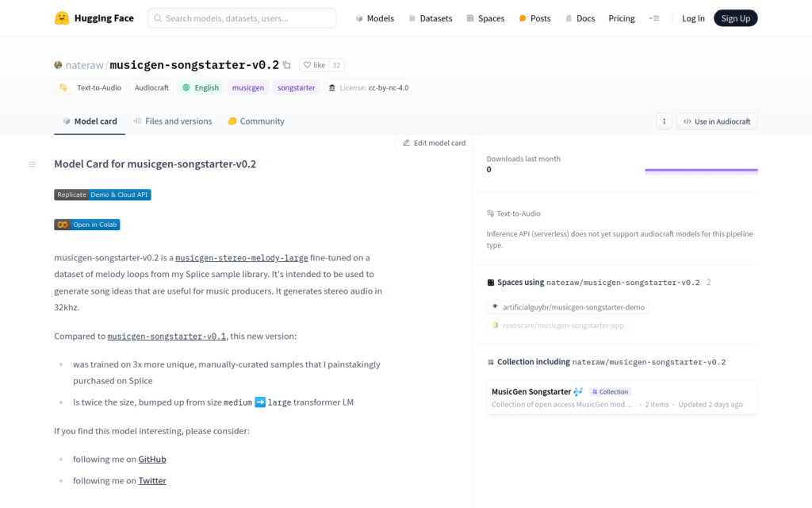View the Pricing page
The height and width of the screenshot is (508, 812).
622,18
